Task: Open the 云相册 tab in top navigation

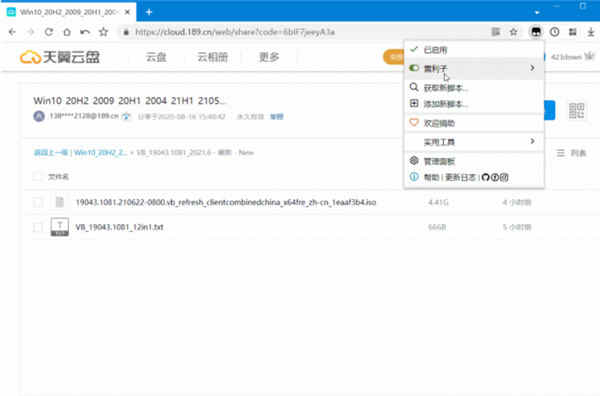Action: (213, 57)
